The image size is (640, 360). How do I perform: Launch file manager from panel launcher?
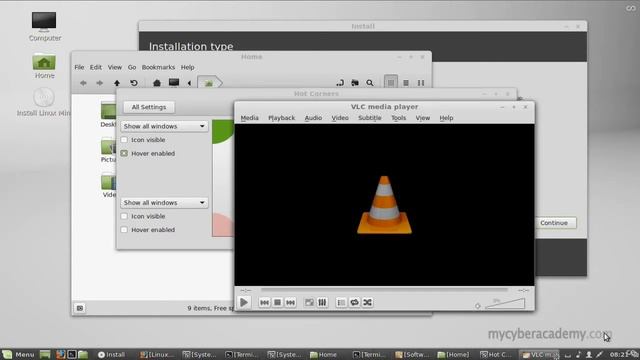83,354
